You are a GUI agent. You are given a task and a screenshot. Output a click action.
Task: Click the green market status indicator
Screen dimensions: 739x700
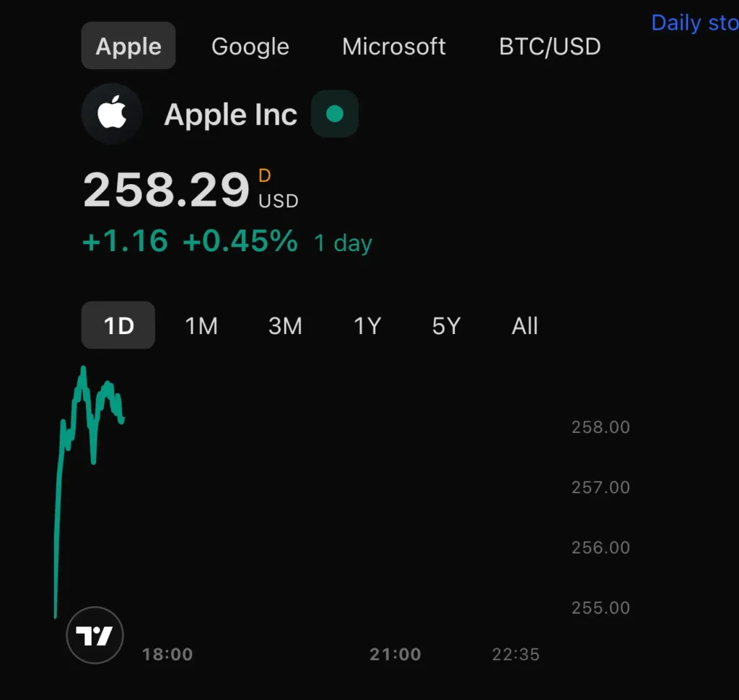pos(335,114)
